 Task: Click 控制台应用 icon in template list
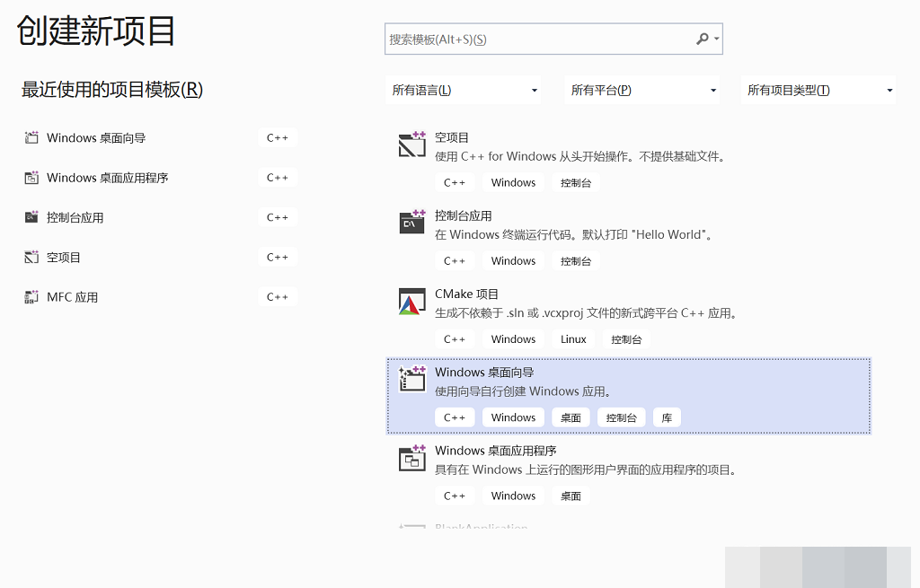411,222
